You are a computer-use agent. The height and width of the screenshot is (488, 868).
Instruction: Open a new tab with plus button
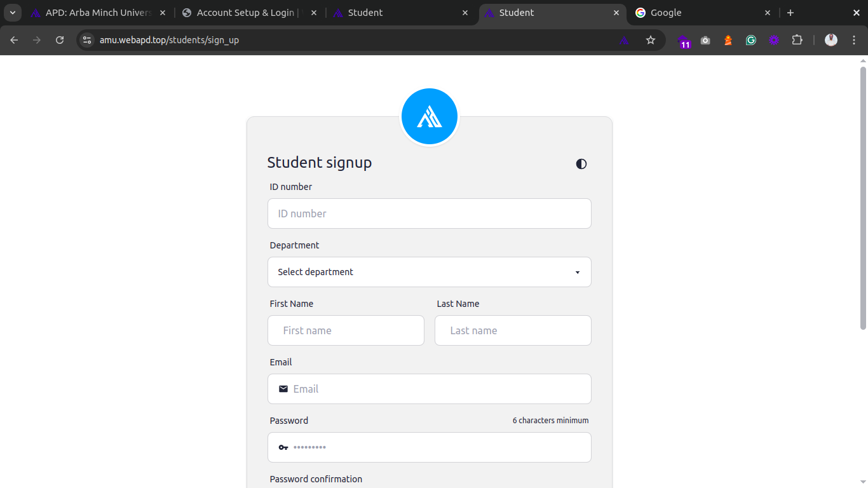[790, 13]
